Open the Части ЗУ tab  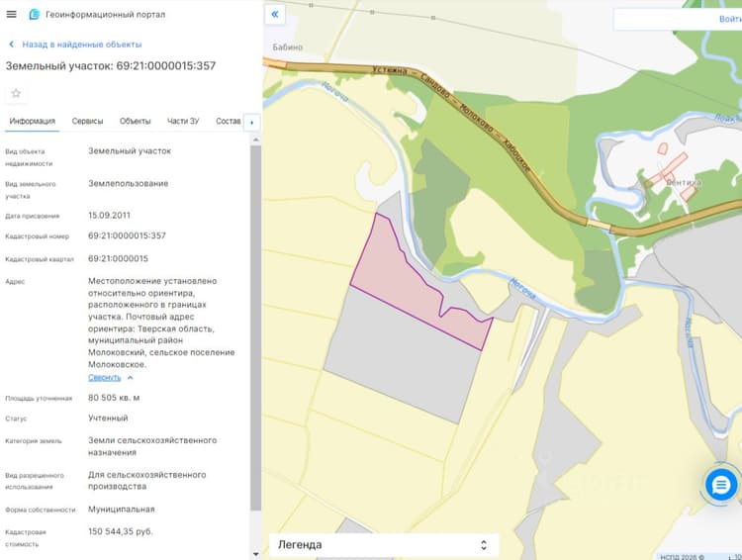tap(183, 121)
